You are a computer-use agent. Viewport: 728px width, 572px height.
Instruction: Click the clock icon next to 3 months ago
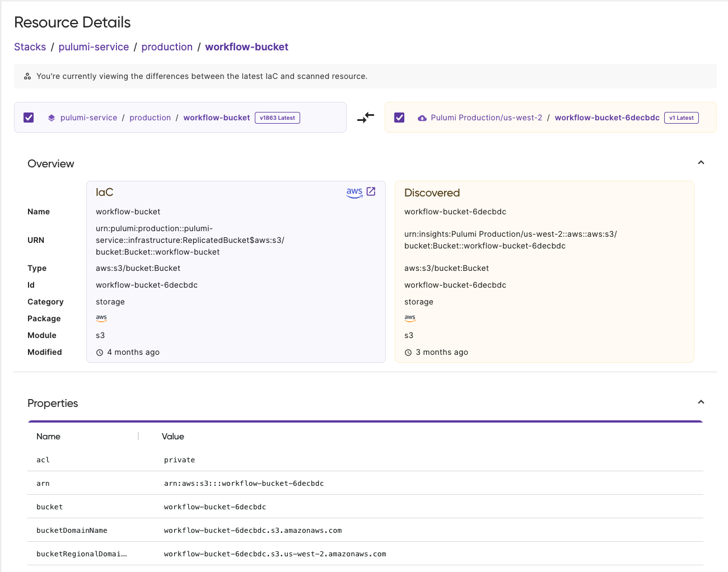tap(408, 353)
